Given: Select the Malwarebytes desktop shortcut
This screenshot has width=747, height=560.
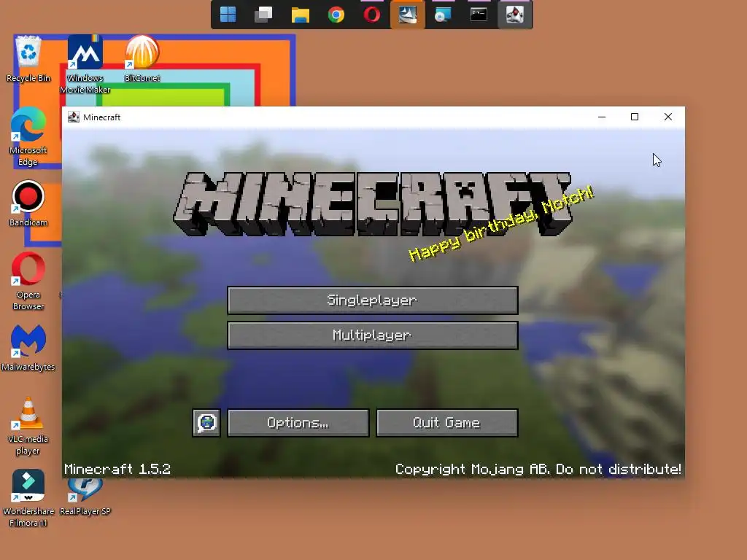Looking at the screenshot, I should tap(28, 348).
